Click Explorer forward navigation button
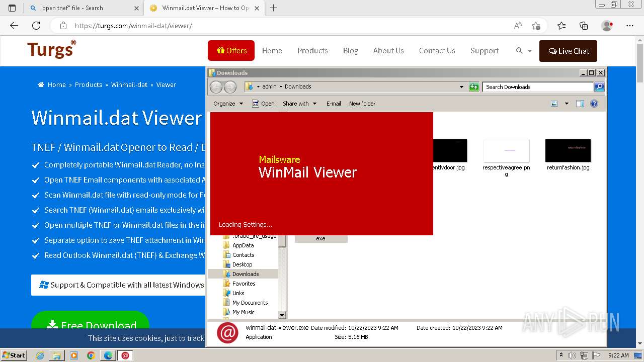Image resolution: width=644 pixels, height=362 pixels. click(230, 87)
